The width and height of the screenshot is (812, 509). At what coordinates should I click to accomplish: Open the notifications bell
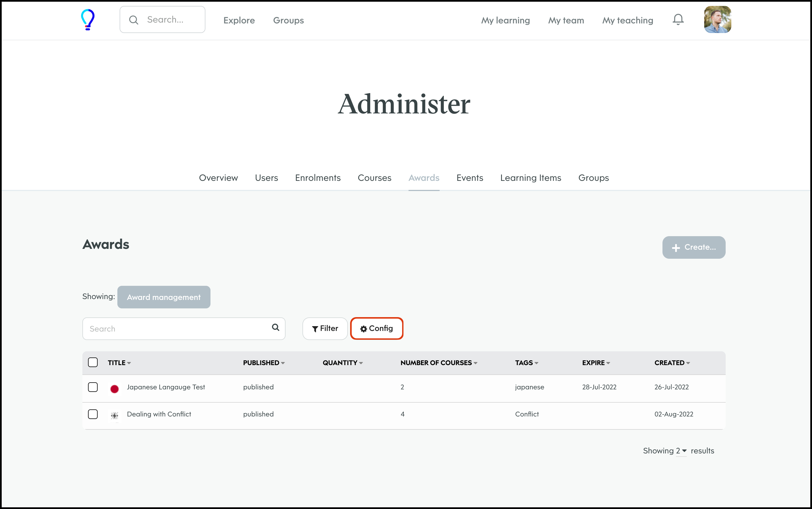(678, 19)
